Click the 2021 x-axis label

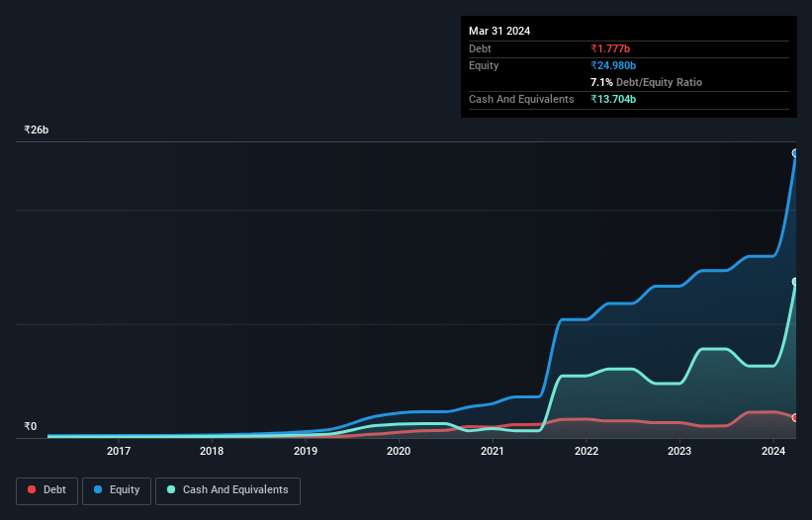click(493, 451)
